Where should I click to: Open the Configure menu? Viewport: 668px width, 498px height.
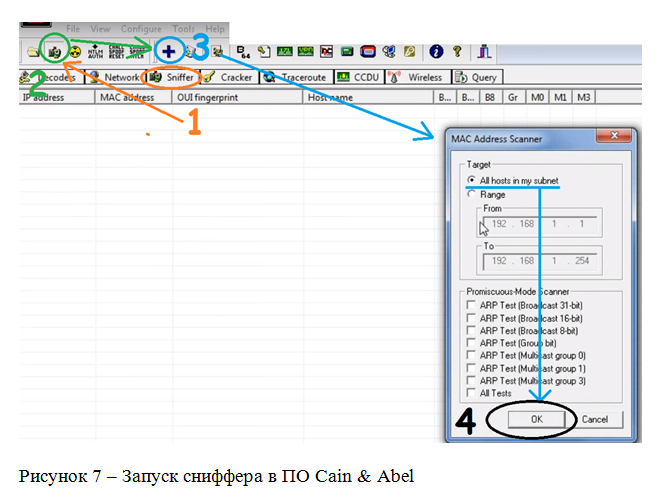point(141,29)
